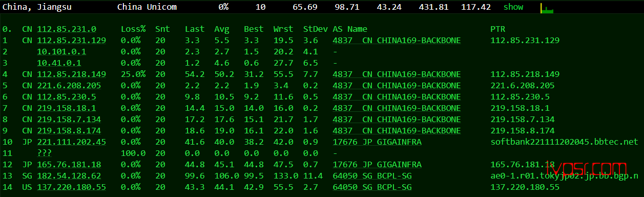Click the "Loss%" column header
644x197 pixels.
(x=133, y=29)
